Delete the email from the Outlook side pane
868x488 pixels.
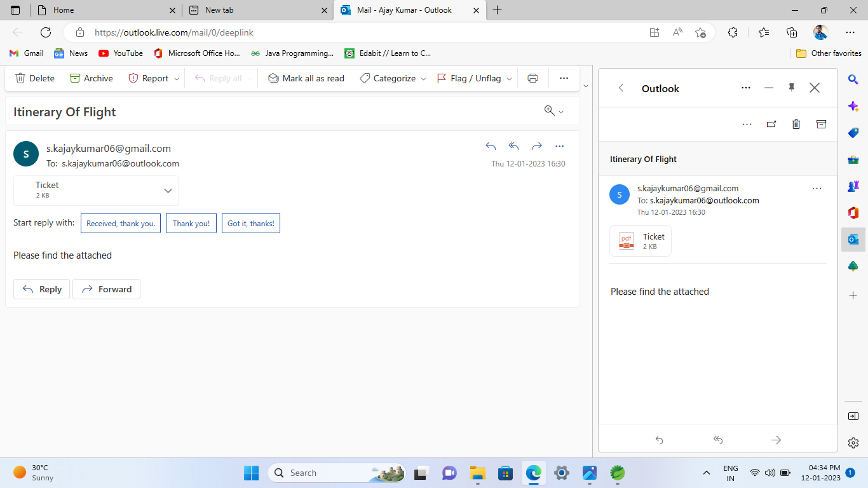[x=796, y=124]
